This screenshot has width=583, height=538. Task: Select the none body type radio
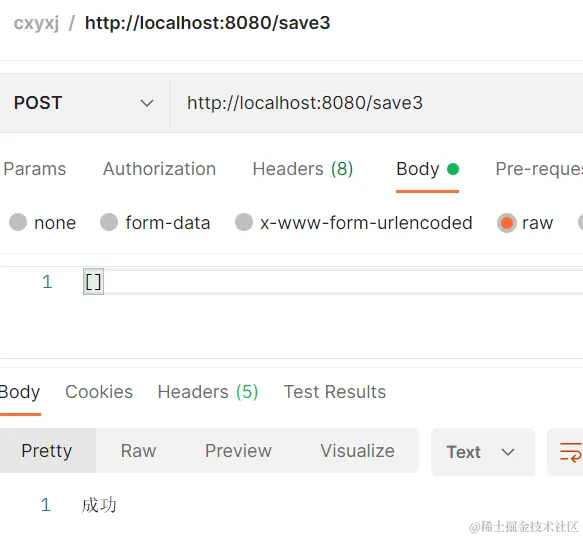point(18,222)
